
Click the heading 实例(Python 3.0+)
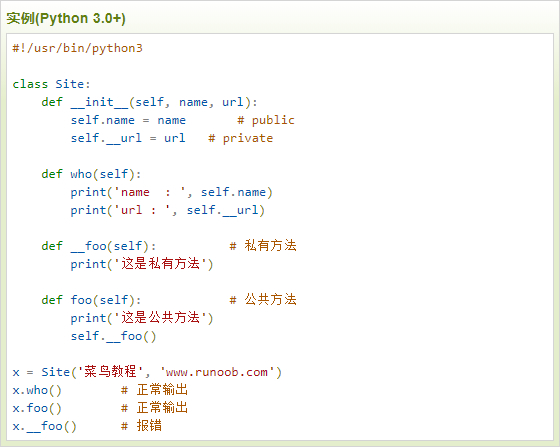pos(66,18)
